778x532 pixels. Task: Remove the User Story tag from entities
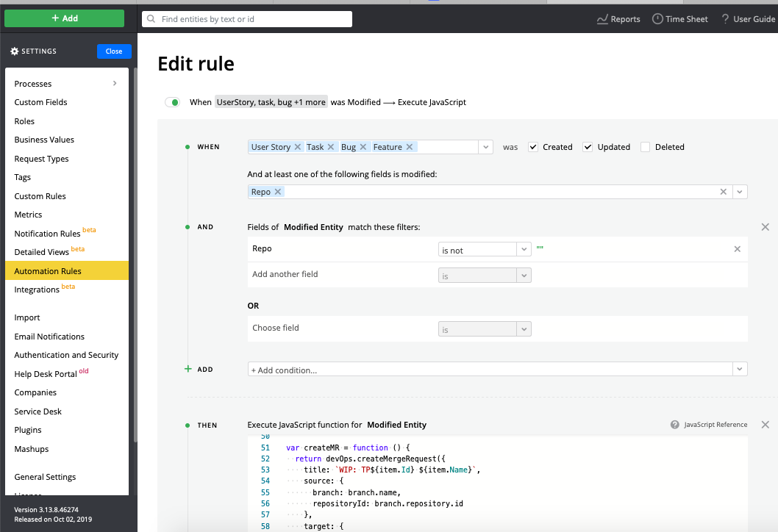(x=298, y=147)
